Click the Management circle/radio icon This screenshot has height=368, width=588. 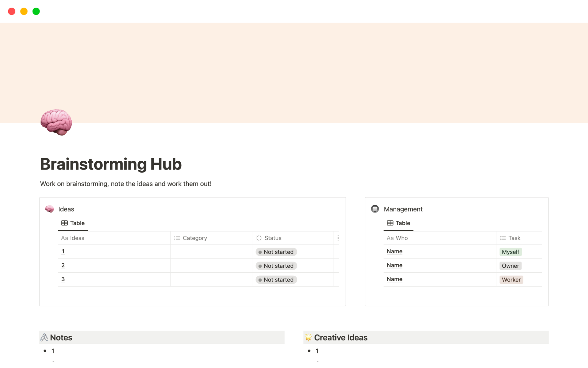click(x=374, y=209)
